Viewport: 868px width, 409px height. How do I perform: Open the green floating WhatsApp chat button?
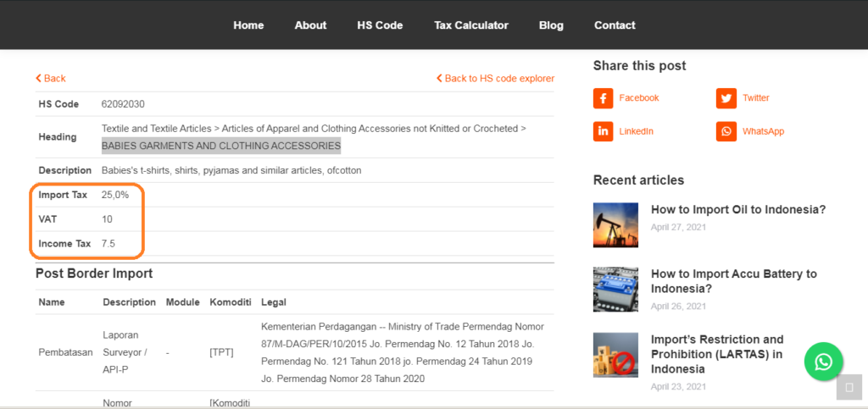coord(823,362)
